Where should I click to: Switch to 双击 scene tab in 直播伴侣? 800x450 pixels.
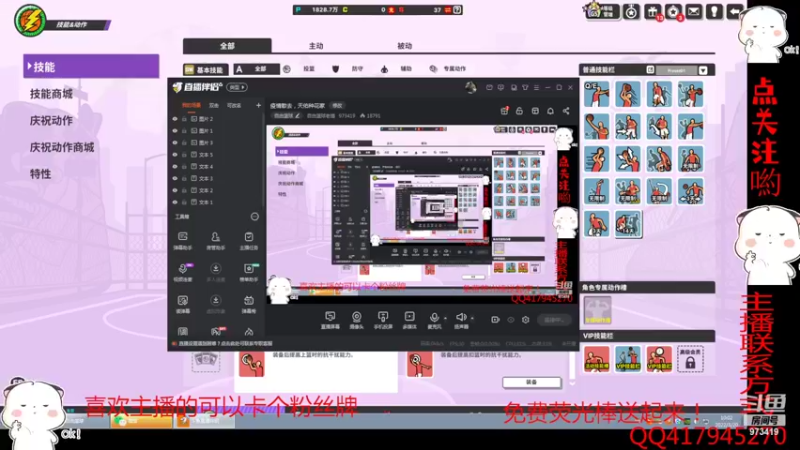click(214, 106)
